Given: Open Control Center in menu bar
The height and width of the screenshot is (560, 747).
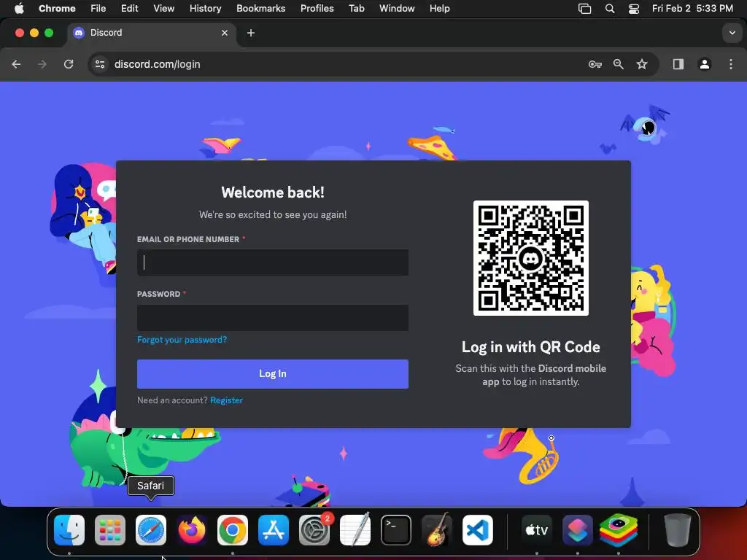Looking at the screenshot, I should pos(634,9).
